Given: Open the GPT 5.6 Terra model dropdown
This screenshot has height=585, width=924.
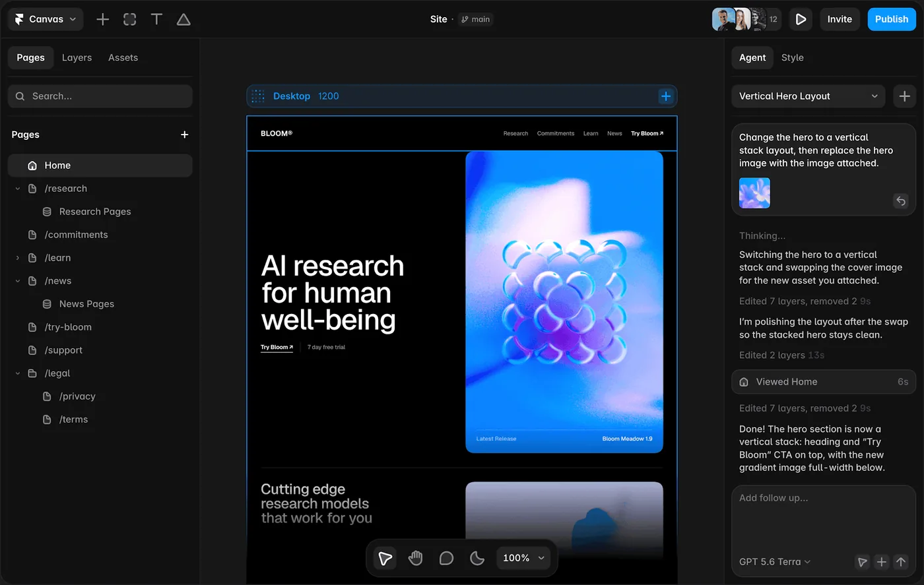Looking at the screenshot, I should click(x=775, y=562).
